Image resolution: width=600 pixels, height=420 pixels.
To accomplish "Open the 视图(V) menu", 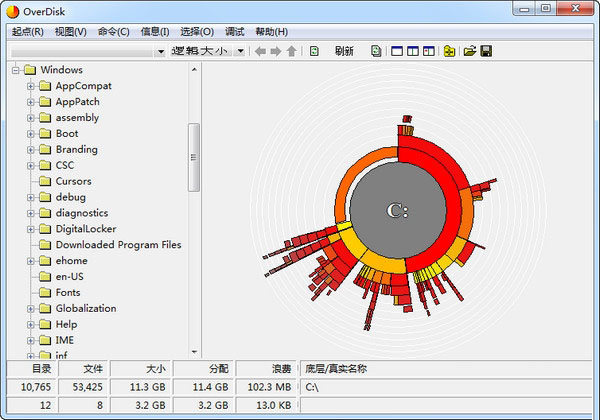I will [x=70, y=31].
